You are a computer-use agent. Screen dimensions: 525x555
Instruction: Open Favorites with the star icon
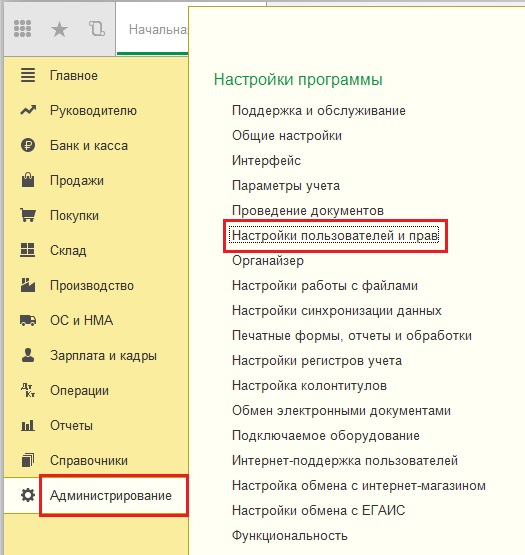click(x=59, y=29)
